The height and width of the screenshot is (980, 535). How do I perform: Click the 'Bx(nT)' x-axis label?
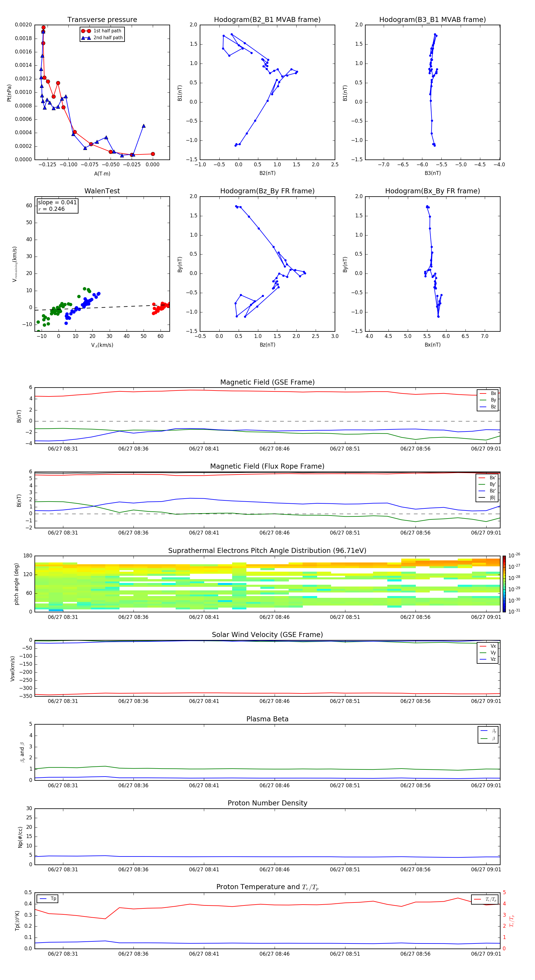tap(432, 345)
